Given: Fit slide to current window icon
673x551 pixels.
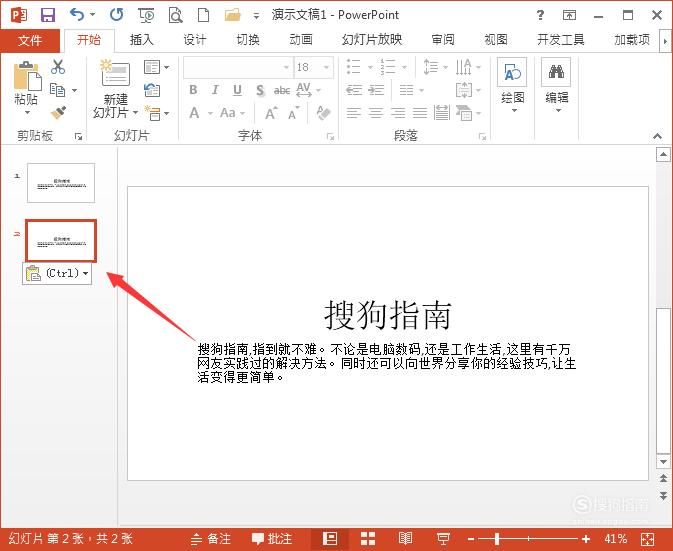Looking at the screenshot, I should [647, 539].
